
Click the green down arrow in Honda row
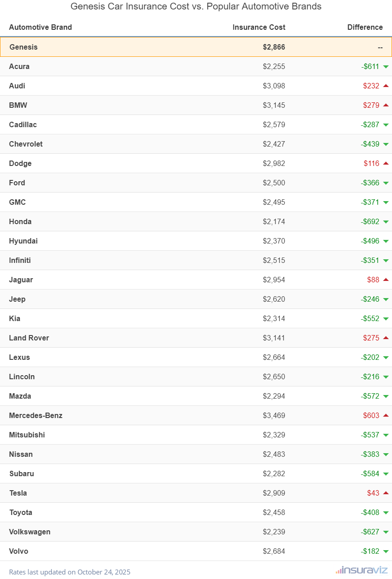[x=386, y=222]
